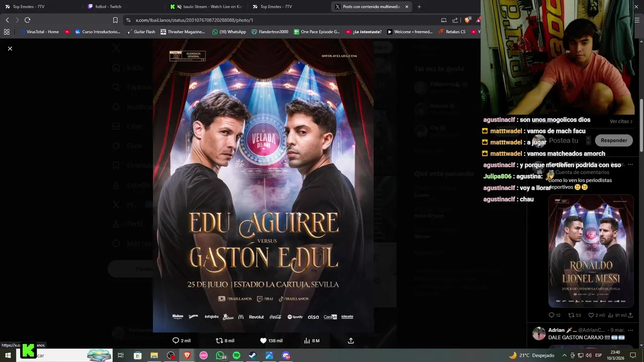Reload the page with the refresh icon

click(x=27, y=20)
